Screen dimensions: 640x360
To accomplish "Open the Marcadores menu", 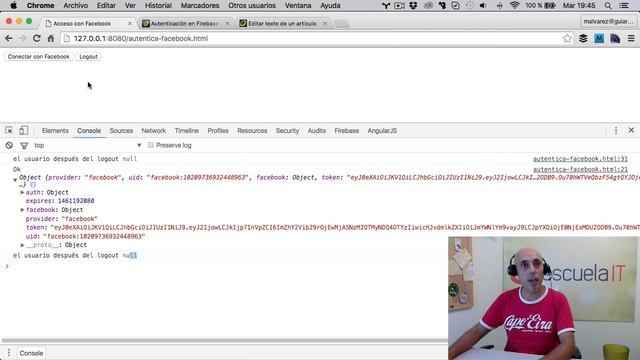I will coord(200,6).
